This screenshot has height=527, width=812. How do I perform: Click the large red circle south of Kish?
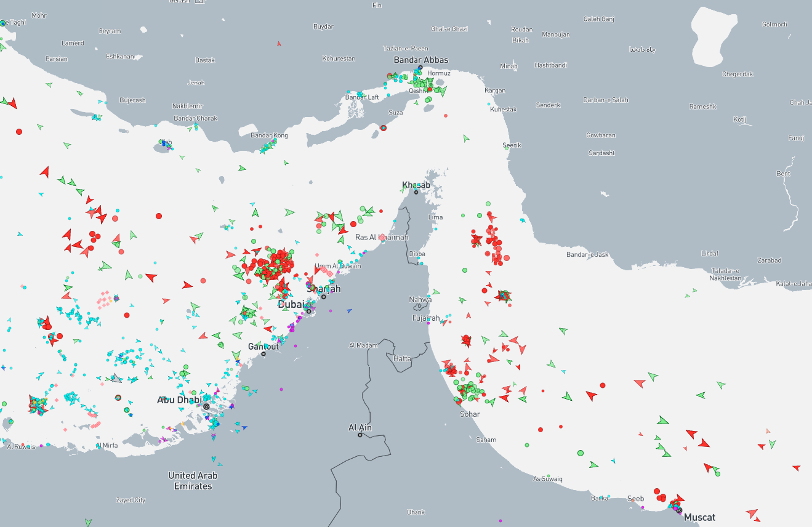[x=159, y=216]
